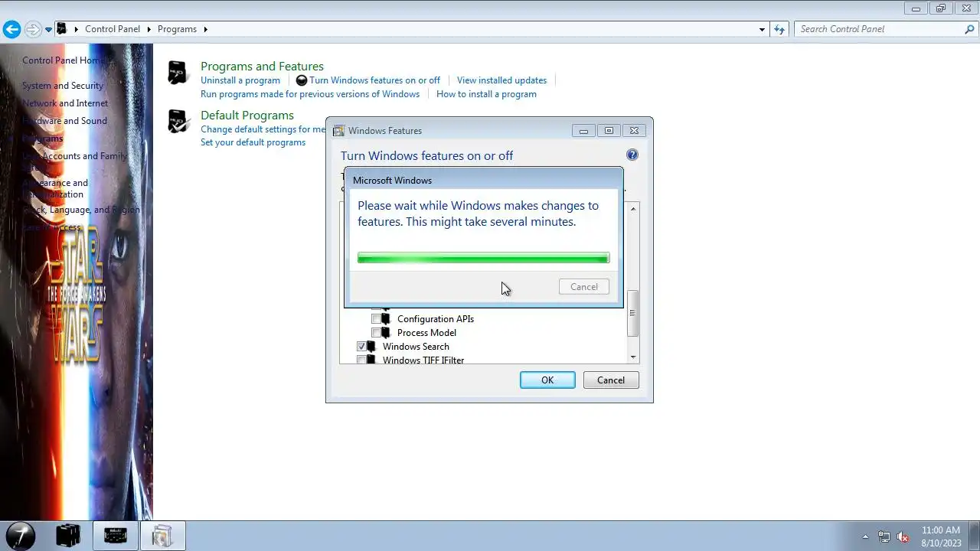Click greyed Cancel in progress dialog
Screen dimensions: 980x551
[x=584, y=287]
